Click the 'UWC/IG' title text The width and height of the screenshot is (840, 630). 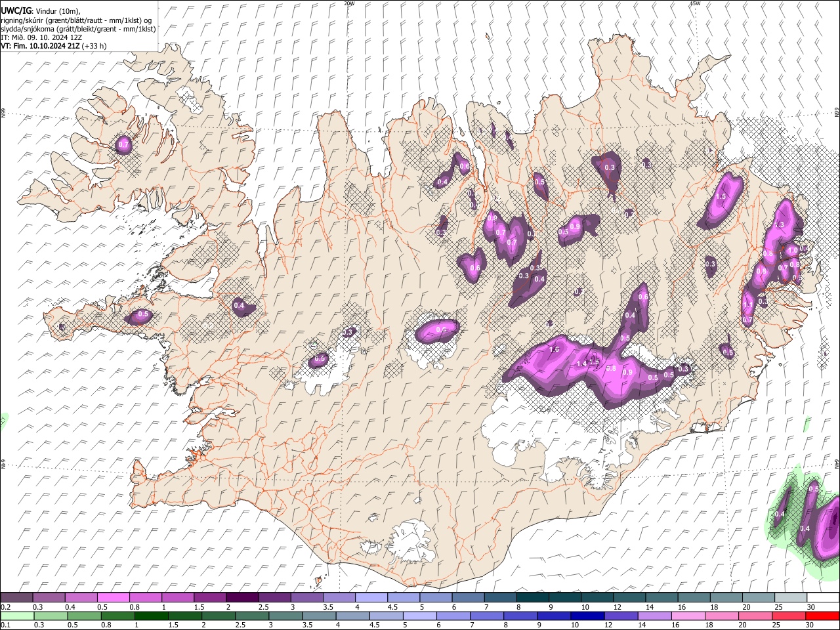16,11
